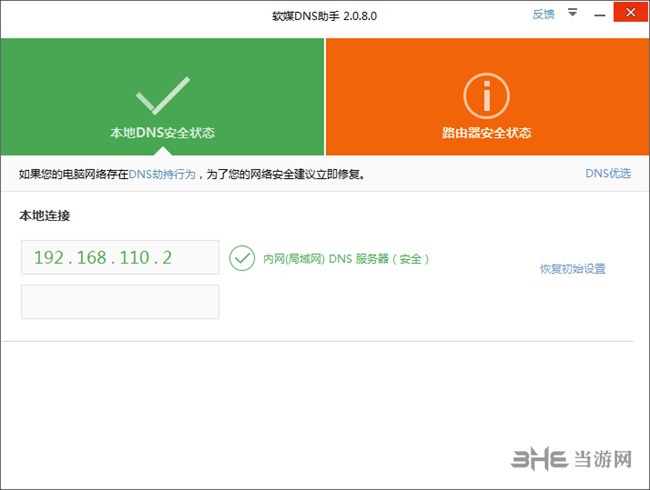Open the DNS劫持行为 link
Viewport: 650px width, 490px height.
pos(162,174)
